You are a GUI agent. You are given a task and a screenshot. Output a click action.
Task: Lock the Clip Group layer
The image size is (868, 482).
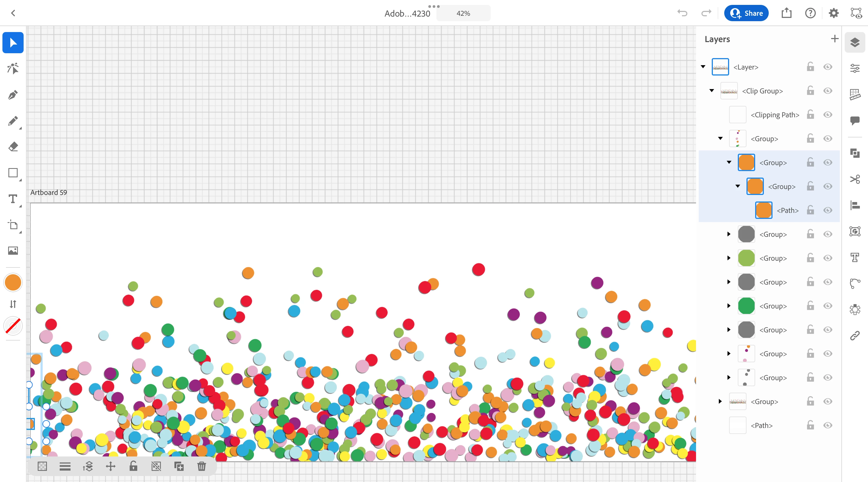(810, 91)
